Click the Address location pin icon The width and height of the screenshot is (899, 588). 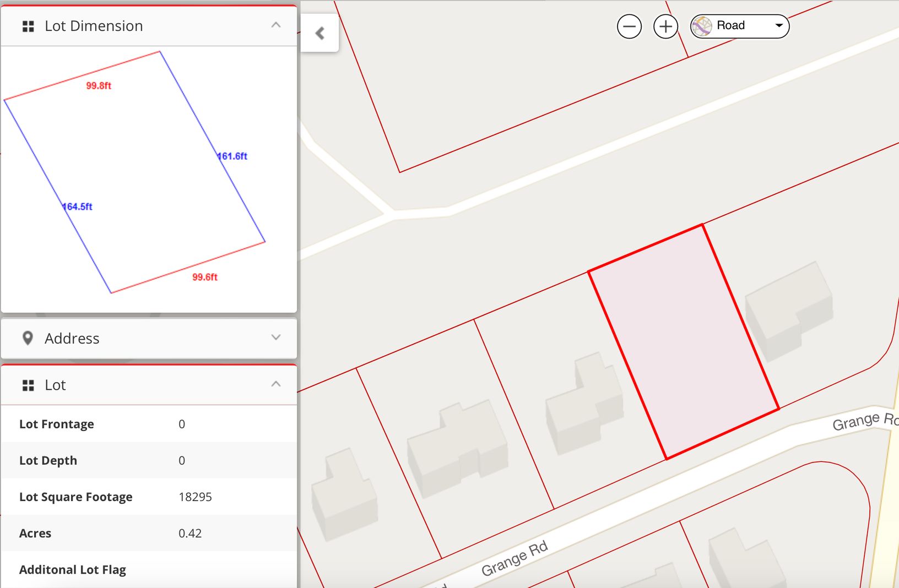(x=28, y=338)
